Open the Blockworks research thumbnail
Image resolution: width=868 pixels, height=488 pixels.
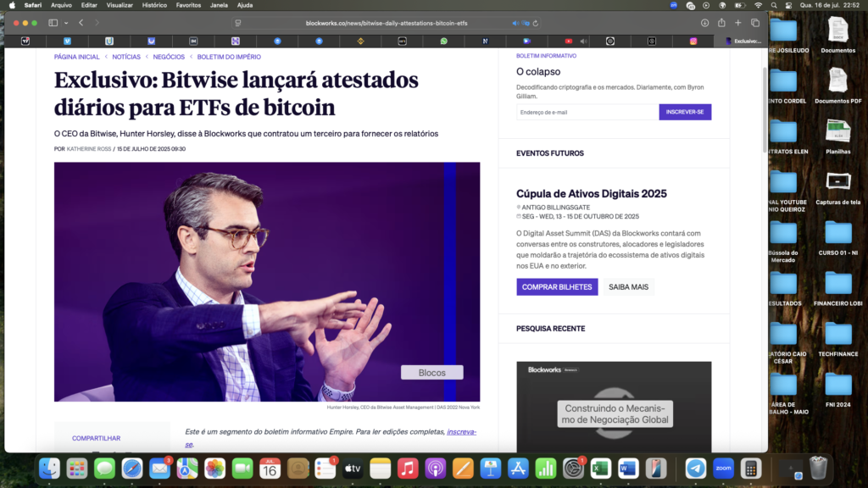614,407
